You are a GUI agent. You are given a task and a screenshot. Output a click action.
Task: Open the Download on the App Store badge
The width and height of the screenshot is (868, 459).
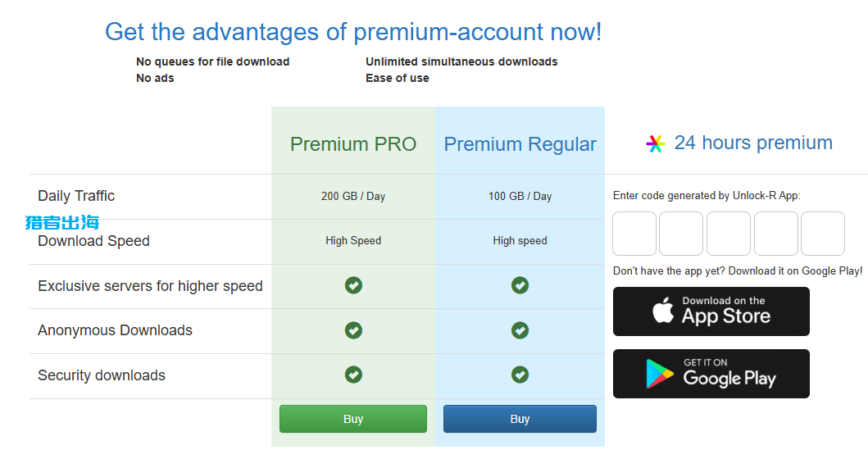click(x=711, y=311)
